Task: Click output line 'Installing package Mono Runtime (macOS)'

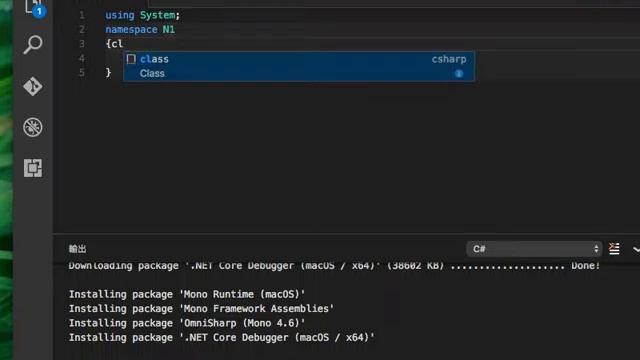Action: (x=187, y=294)
